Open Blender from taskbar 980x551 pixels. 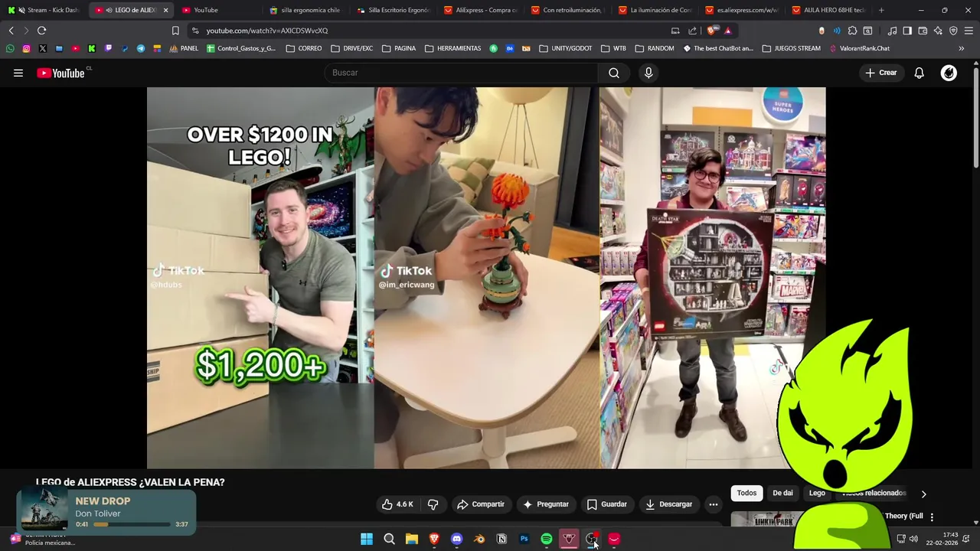(x=479, y=539)
